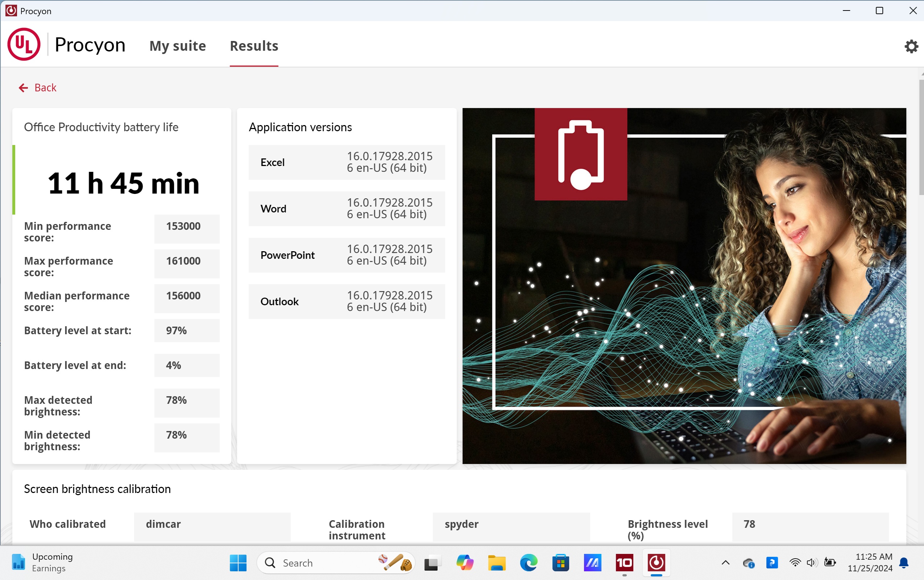Click the Procyon taskbar icon

pyautogui.click(x=656, y=563)
